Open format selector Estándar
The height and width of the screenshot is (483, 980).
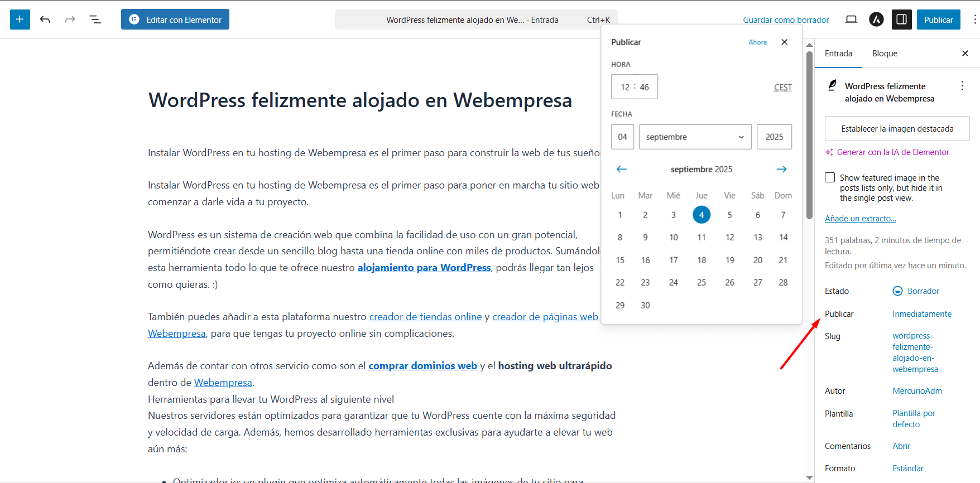(x=907, y=468)
